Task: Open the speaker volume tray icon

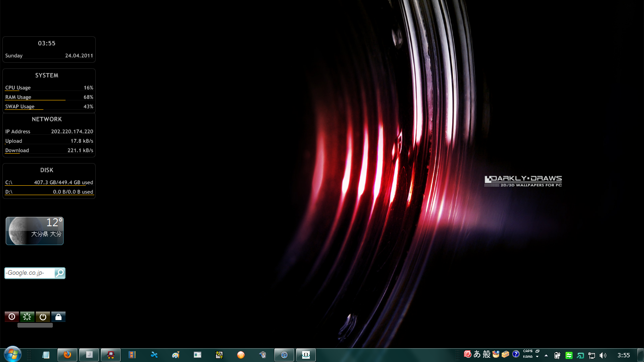Action: [603, 355]
